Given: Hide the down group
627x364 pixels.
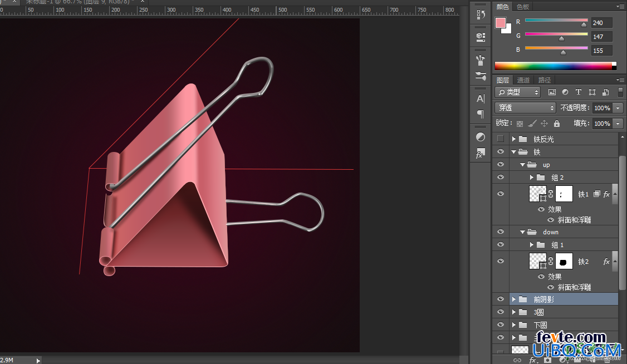Looking at the screenshot, I should point(500,232).
